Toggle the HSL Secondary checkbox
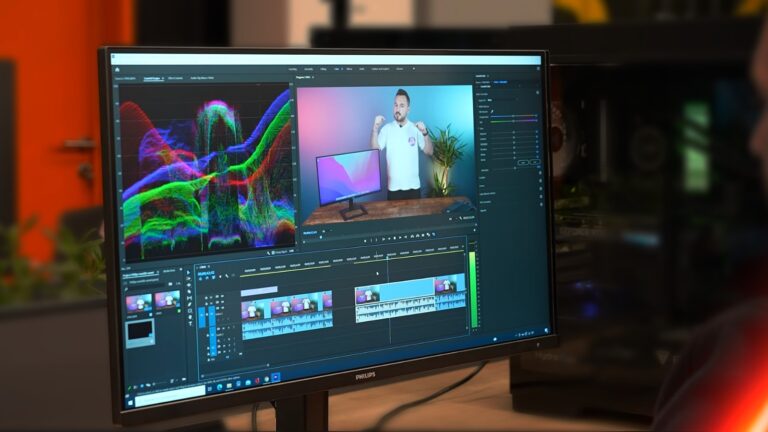This screenshot has height=432, width=768. click(541, 196)
